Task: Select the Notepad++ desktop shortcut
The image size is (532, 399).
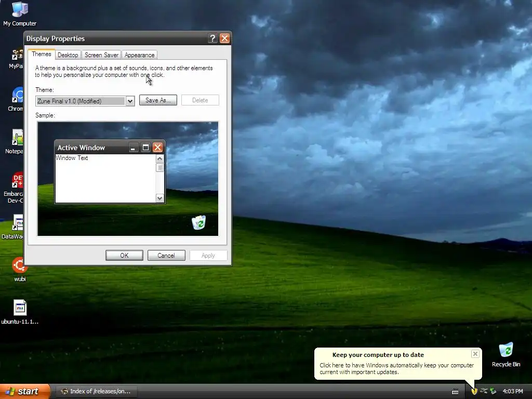Action: click(x=15, y=142)
